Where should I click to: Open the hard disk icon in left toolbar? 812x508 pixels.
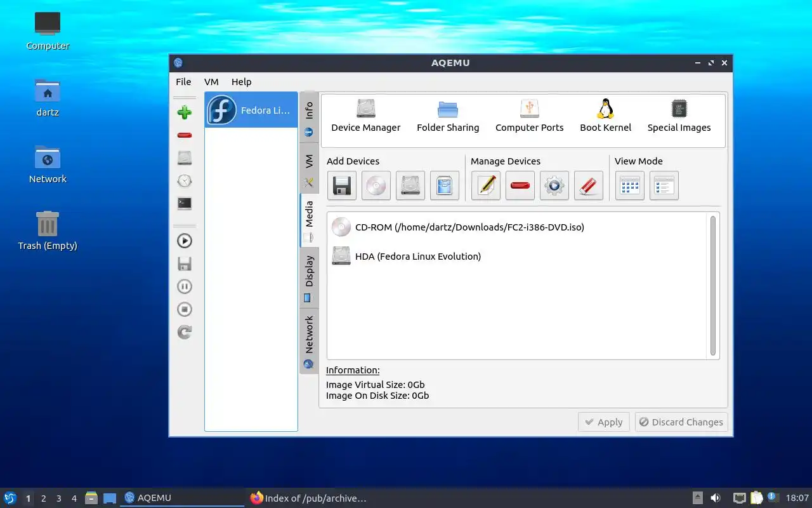pyautogui.click(x=185, y=158)
